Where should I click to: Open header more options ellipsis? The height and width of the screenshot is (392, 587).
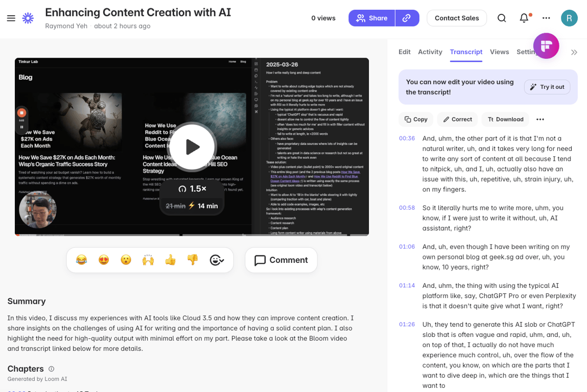click(x=546, y=18)
